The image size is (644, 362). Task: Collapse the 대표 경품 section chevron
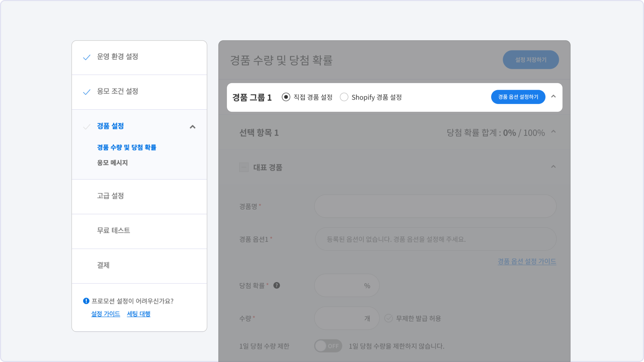click(553, 167)
